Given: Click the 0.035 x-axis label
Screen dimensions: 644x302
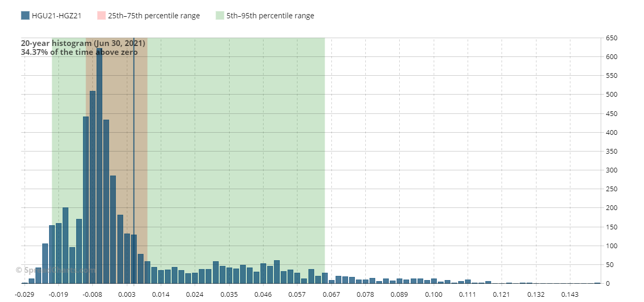Looking at the screenshot, I should click(229, 295).
